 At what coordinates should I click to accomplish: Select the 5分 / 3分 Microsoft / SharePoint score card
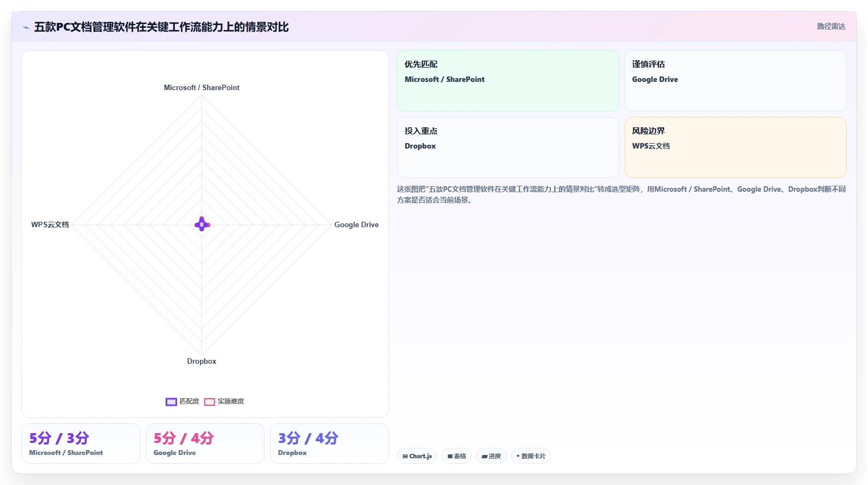click(81, 443)
